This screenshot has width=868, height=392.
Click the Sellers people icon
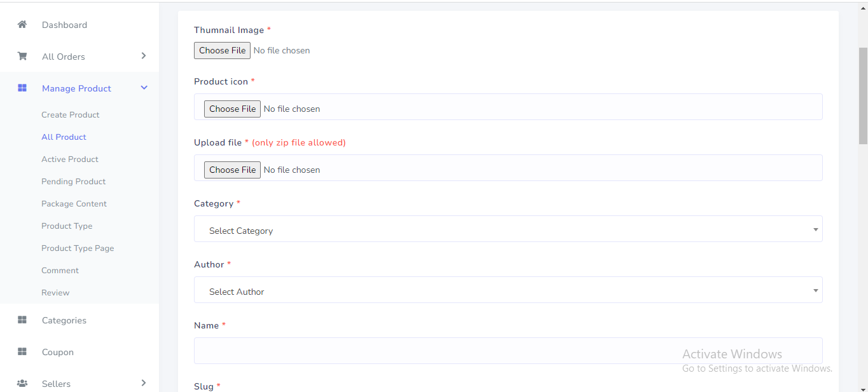pos(22,384)
